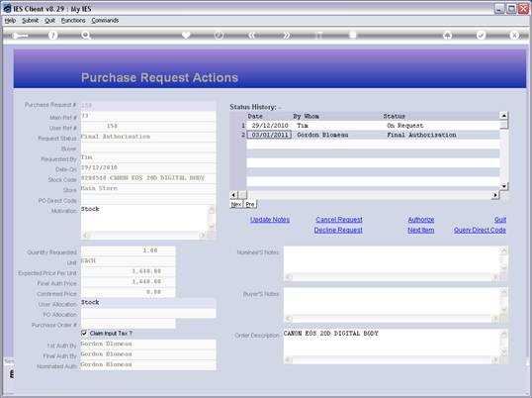Click the help question mark toolbar icon
The image size is (532, 398).
click(52, 35)
